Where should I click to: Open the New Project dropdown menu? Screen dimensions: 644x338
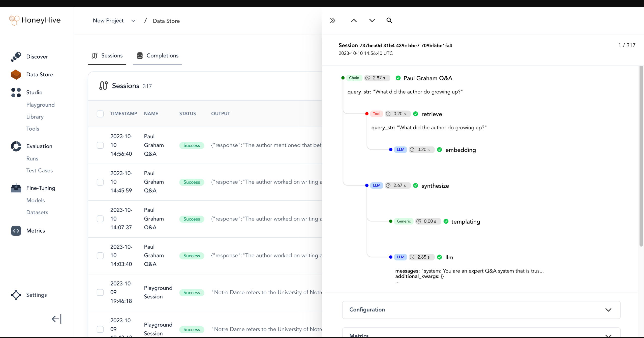133,21
